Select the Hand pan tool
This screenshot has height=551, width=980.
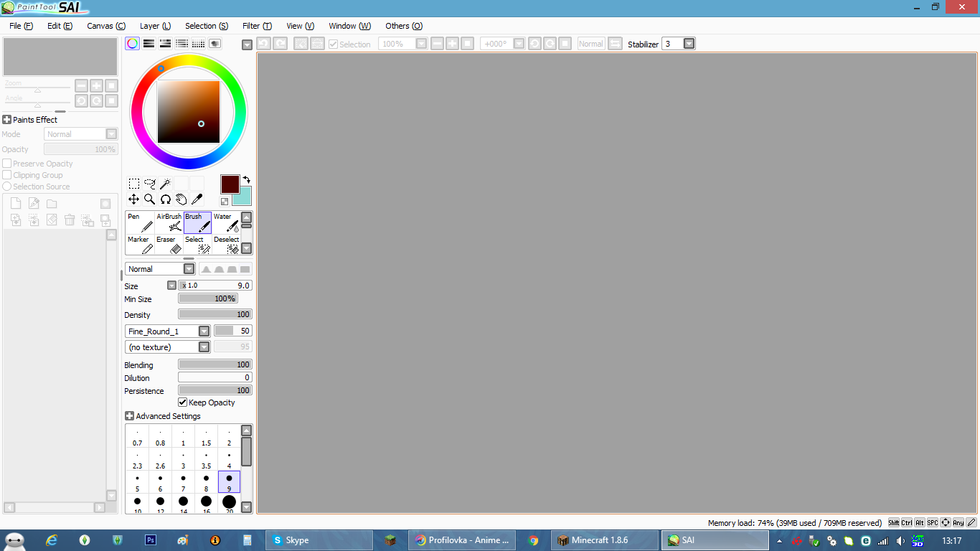pos(181,199)
